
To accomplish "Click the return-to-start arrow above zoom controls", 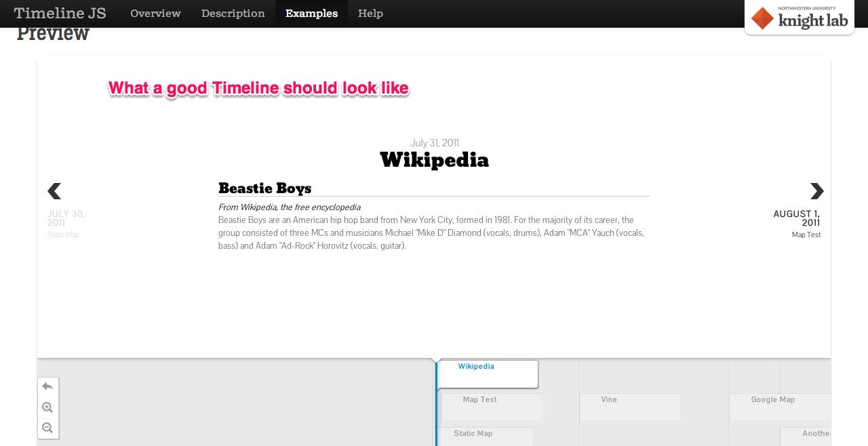I will click(47, 386).
